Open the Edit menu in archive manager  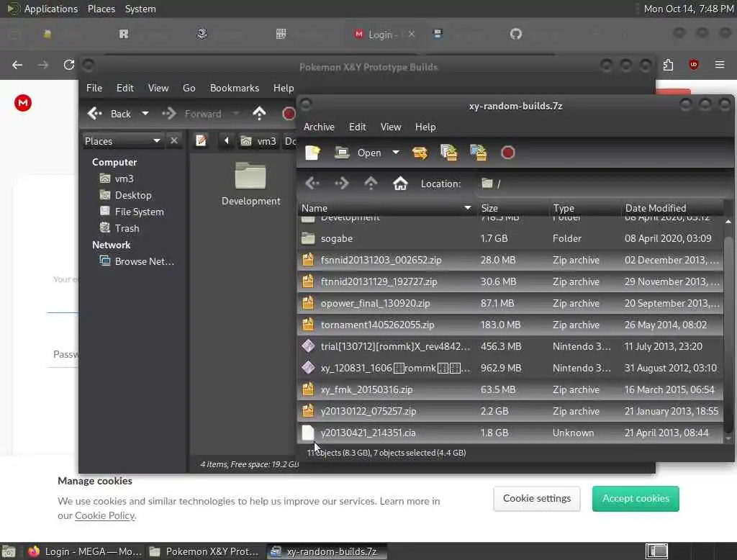tap(357, 127)
